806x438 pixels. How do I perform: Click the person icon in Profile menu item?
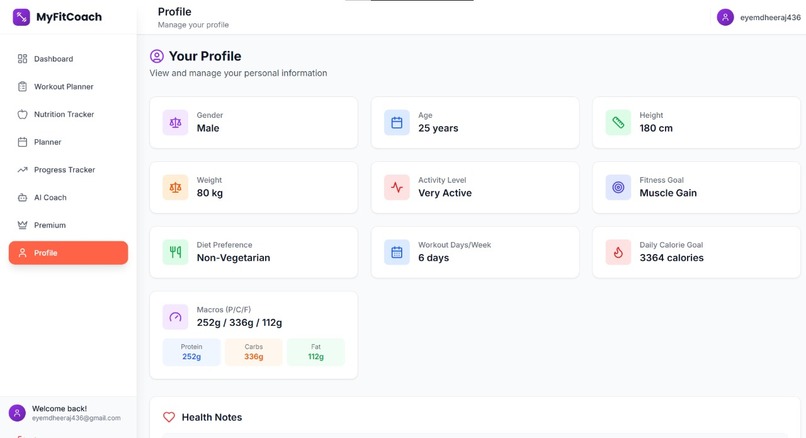pos(22,253)
